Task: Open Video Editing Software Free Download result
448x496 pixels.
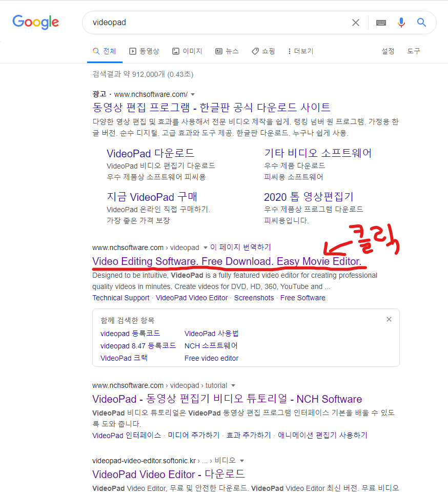Action: (227, 261)
